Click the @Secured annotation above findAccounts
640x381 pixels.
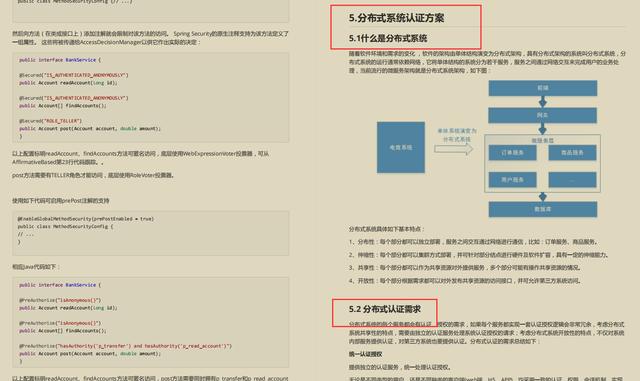click(73, 98)
